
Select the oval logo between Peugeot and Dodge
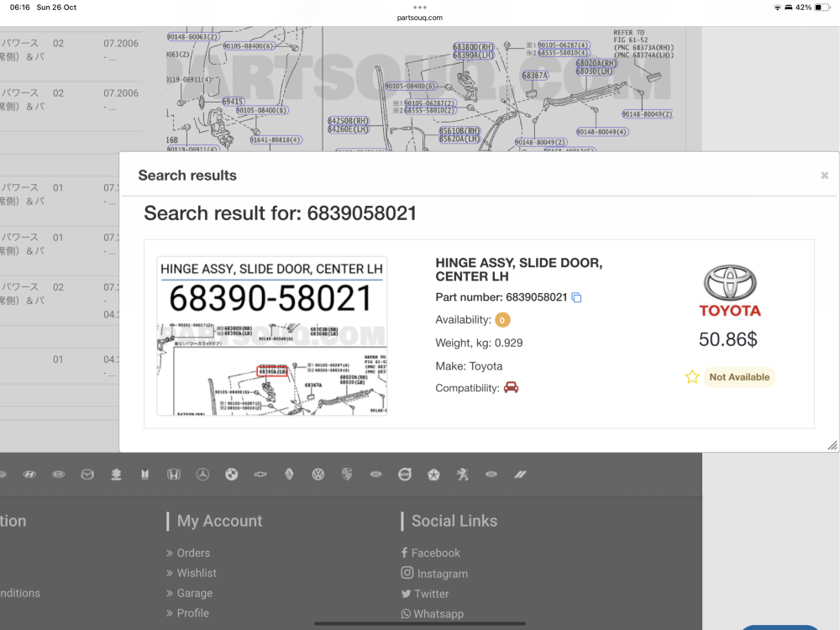point(491,474)
